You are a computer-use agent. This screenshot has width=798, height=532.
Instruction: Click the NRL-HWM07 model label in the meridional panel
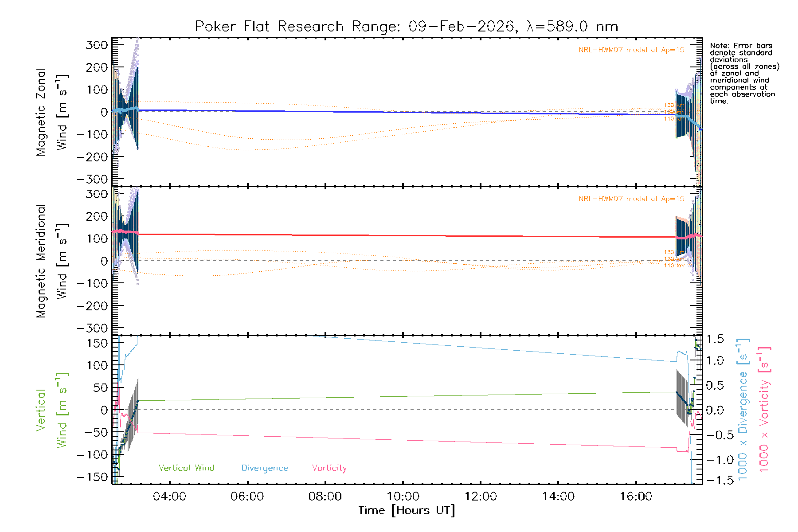[x=631, y=199]
